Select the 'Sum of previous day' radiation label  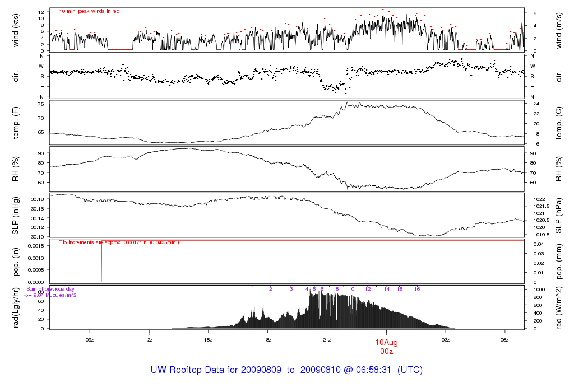(x=50, y=289)
